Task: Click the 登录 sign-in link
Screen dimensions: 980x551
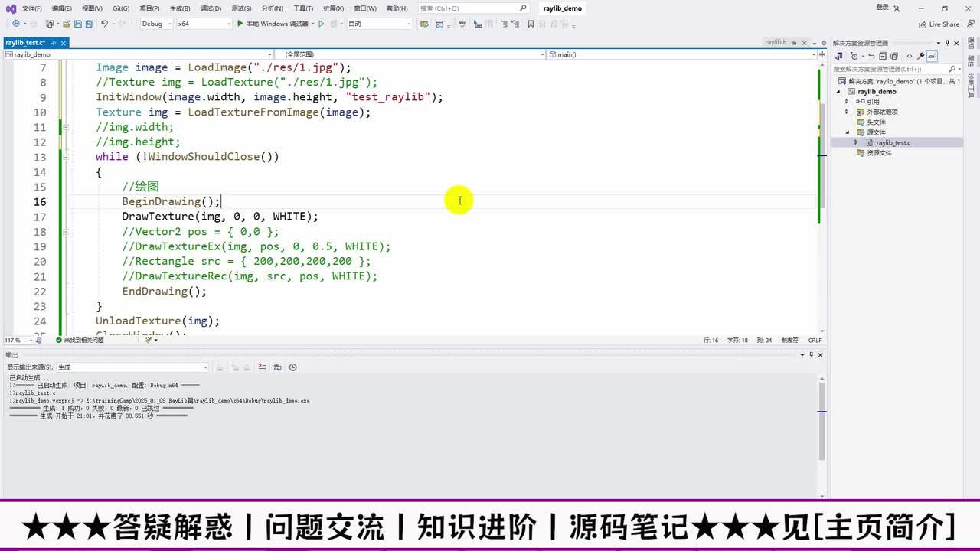Action: point(883,8)
